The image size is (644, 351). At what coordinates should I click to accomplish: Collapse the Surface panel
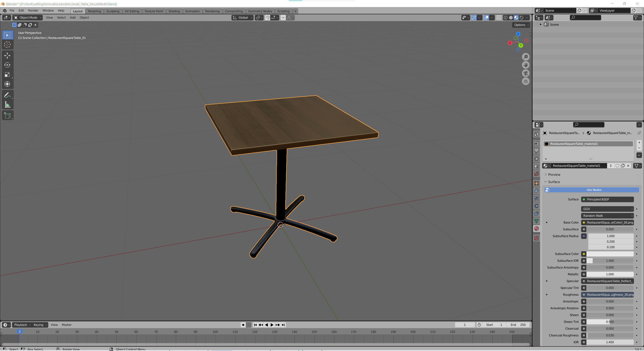[x=554, y=182]
